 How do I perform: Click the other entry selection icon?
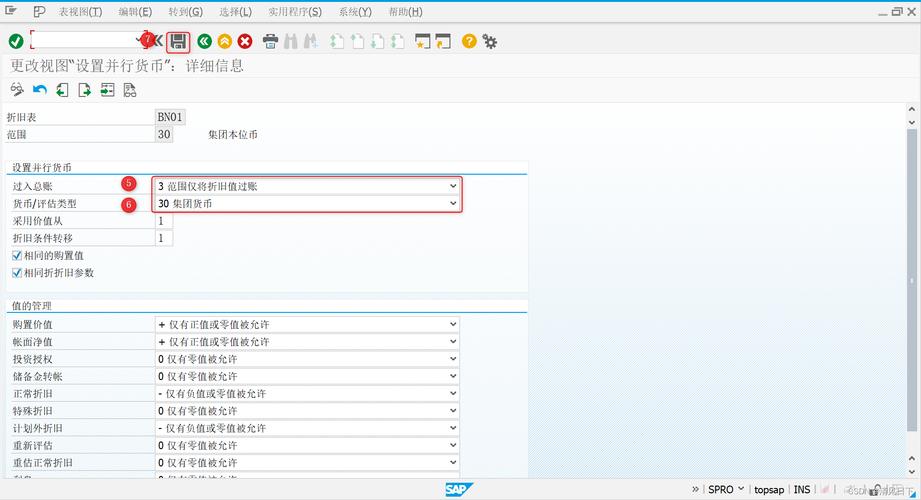tap(107, 89)
